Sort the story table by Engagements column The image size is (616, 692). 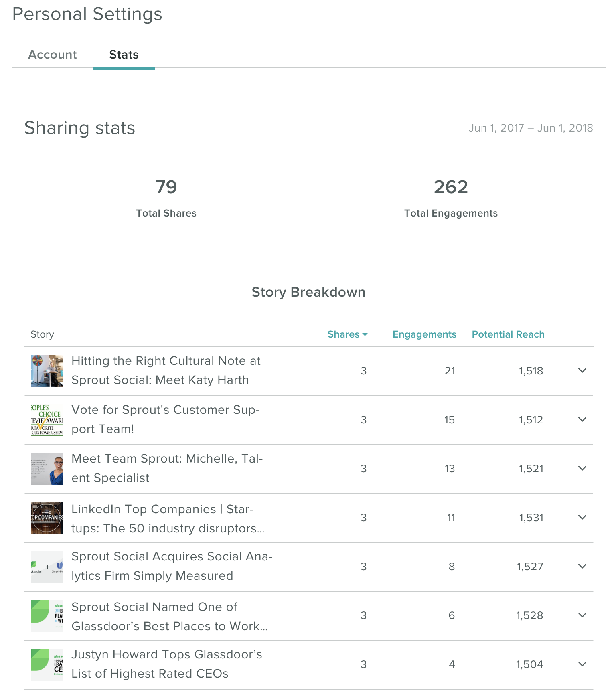(424, 334)
